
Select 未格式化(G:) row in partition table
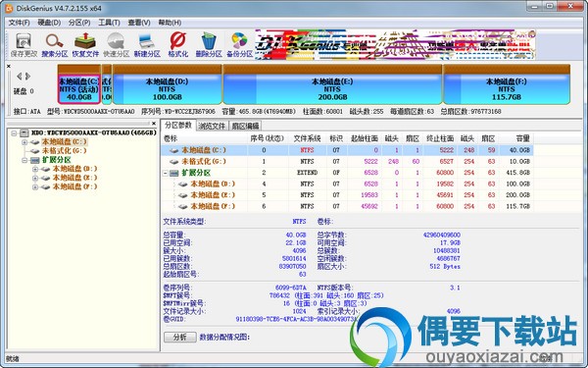(347, 162)
